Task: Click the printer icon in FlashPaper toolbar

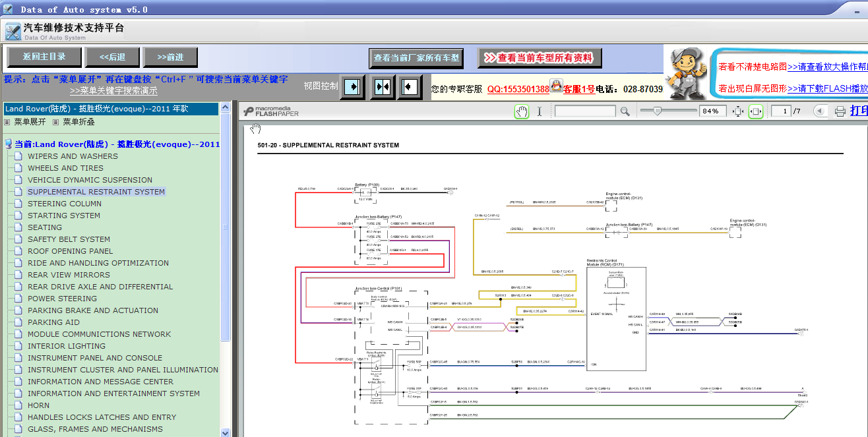Action: pos(840,111)
